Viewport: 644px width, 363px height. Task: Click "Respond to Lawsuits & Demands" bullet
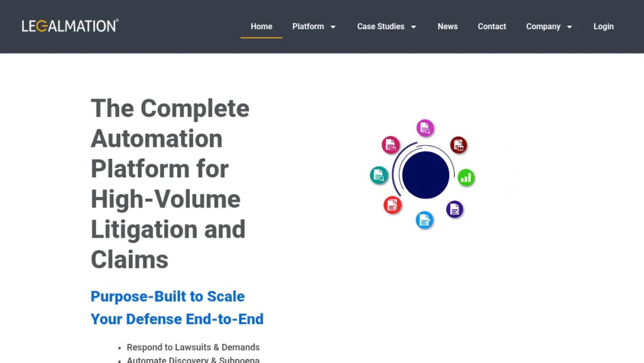coord(193,347)
